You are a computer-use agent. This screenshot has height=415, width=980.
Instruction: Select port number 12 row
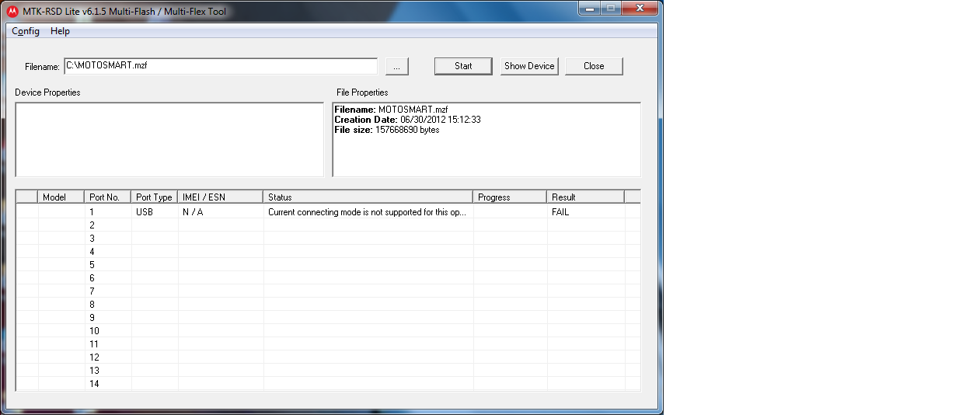[328, 357]
